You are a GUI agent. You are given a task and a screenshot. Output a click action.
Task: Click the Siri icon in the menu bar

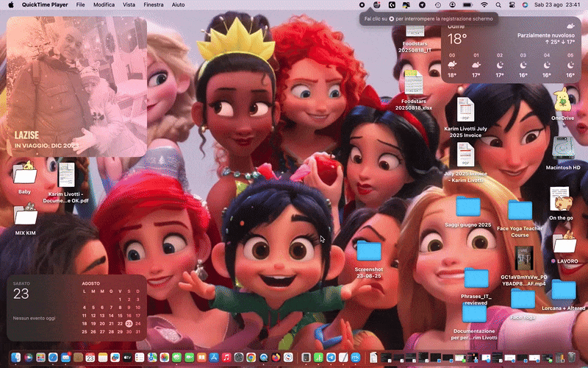click(525, 5)
